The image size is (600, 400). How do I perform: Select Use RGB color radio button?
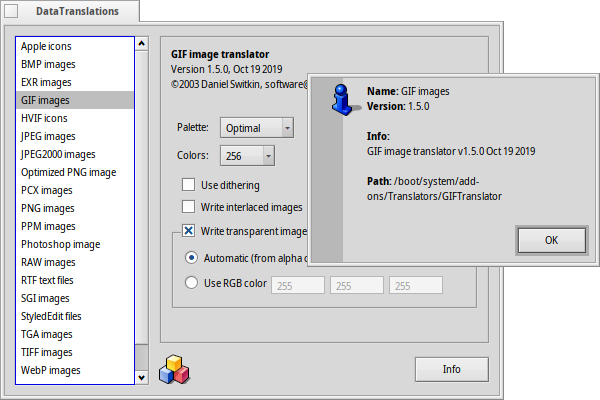192,283
